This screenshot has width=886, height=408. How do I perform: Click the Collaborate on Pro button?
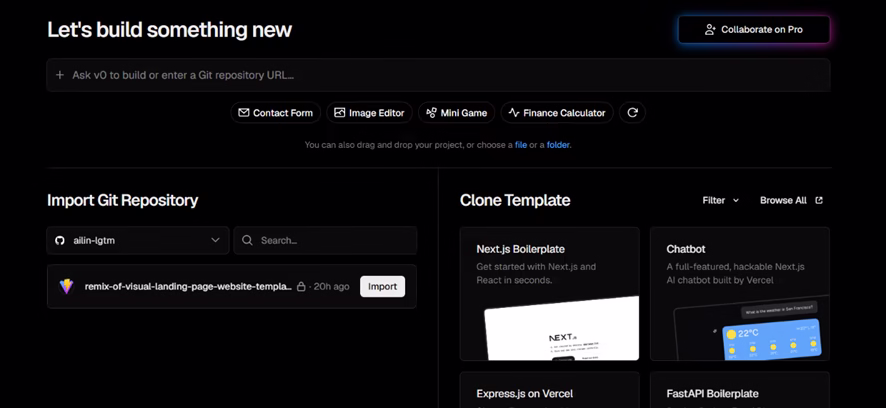(754, 29)
